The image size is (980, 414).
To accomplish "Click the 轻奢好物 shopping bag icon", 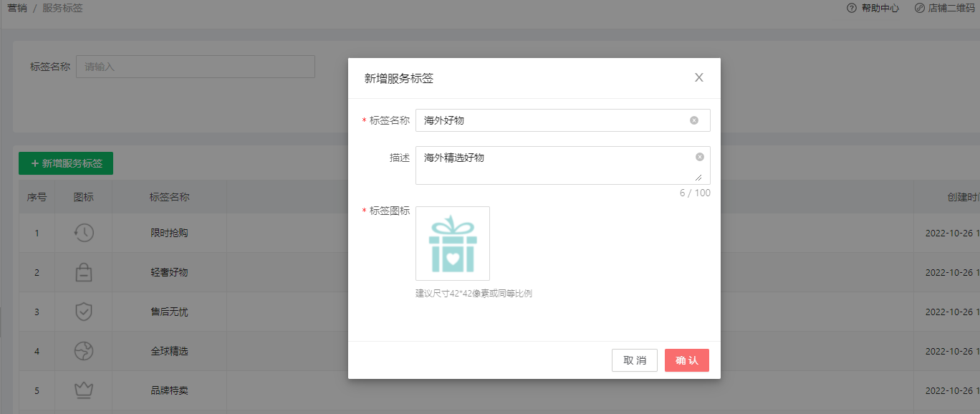I will coord(84,272).
